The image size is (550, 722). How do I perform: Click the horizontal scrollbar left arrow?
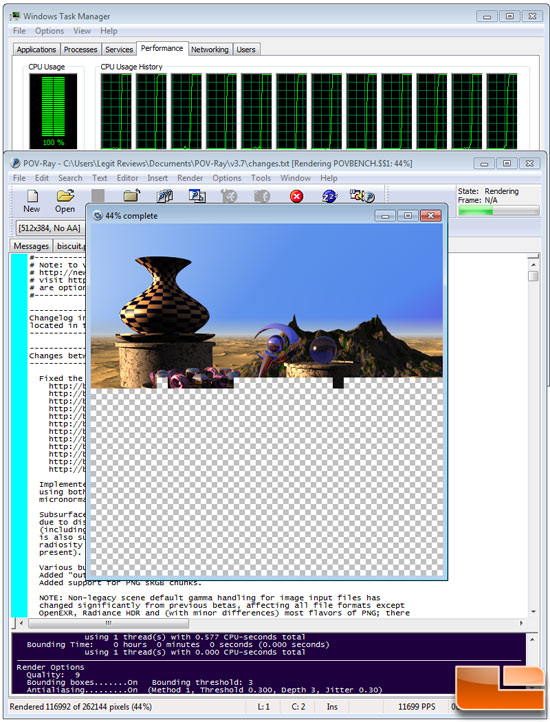click(x=21, y=623)
